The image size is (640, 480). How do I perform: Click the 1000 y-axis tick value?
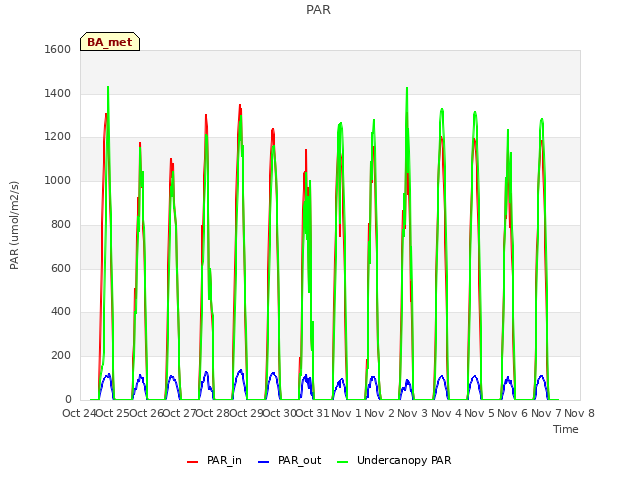(x=58, y=180)
